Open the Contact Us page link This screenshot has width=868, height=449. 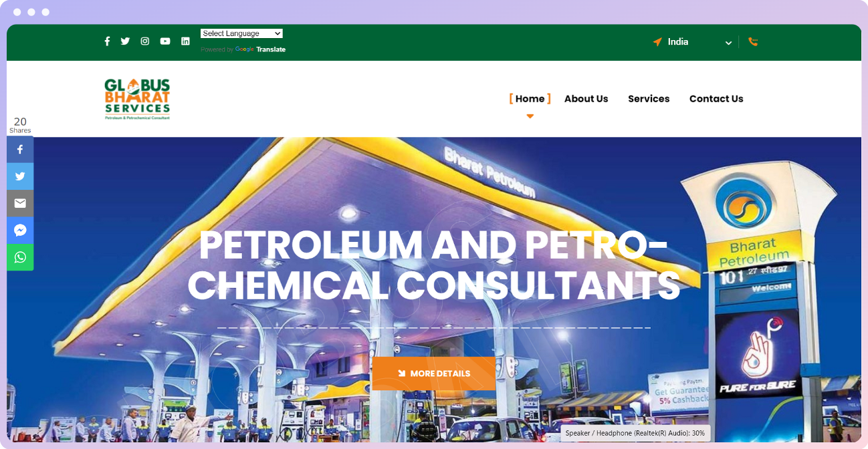pyautogui.click(x=716, y=99)
